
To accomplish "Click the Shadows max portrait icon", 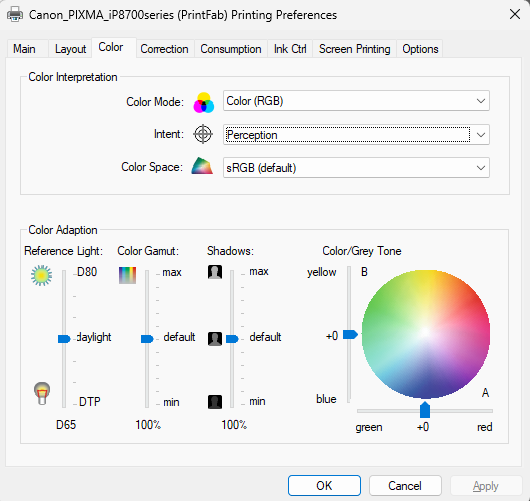I will tap(215, 272).
